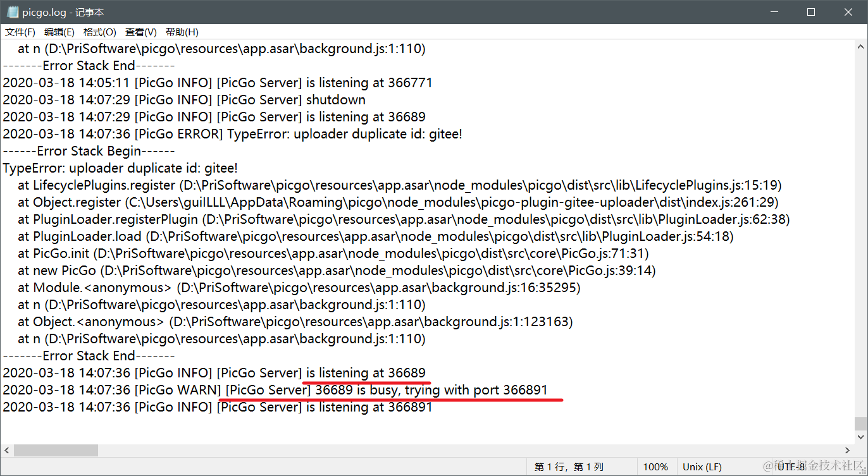Click the vertical scrollbar up arrow
The image size is (868, 476).
point(860,46)
